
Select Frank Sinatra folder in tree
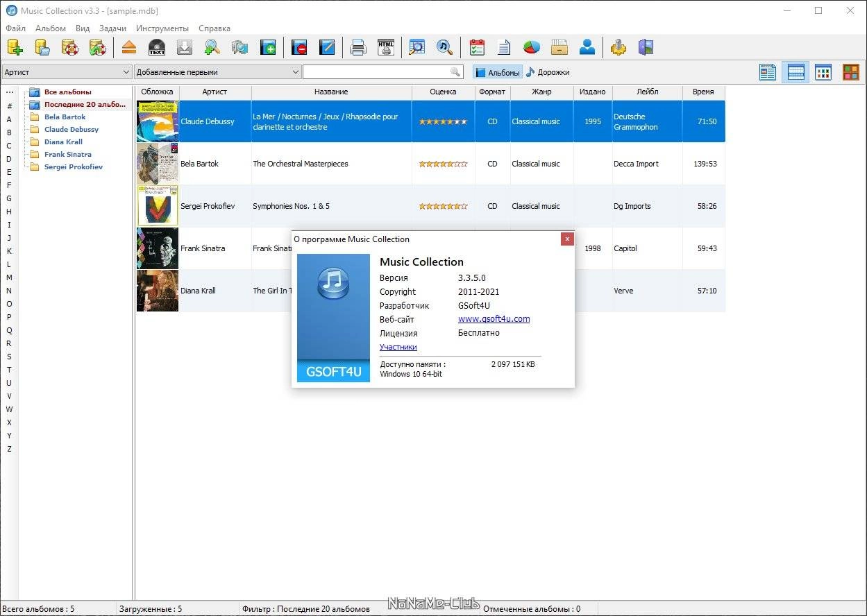[x=68, y=154]
